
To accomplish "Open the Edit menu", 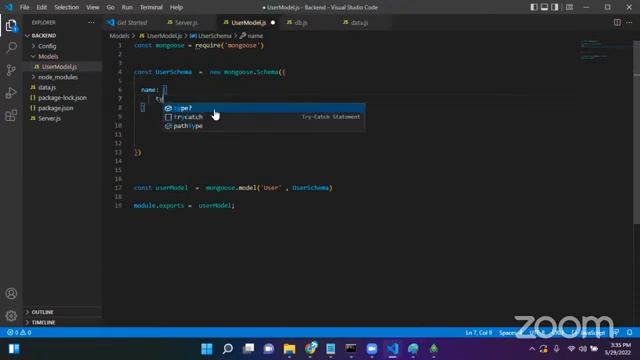I will pos(42,7).
